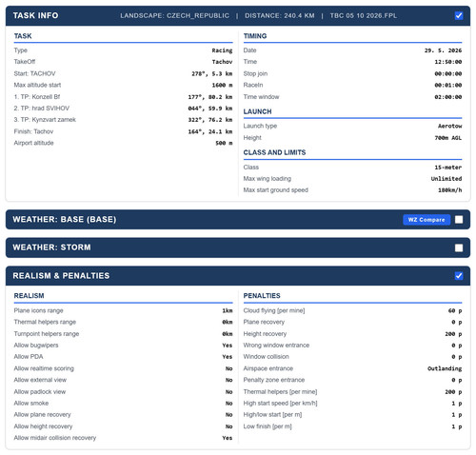Click the Thermal helpers range label
Viewport: 476px width, 455px height.
click(x=45, y=322)
